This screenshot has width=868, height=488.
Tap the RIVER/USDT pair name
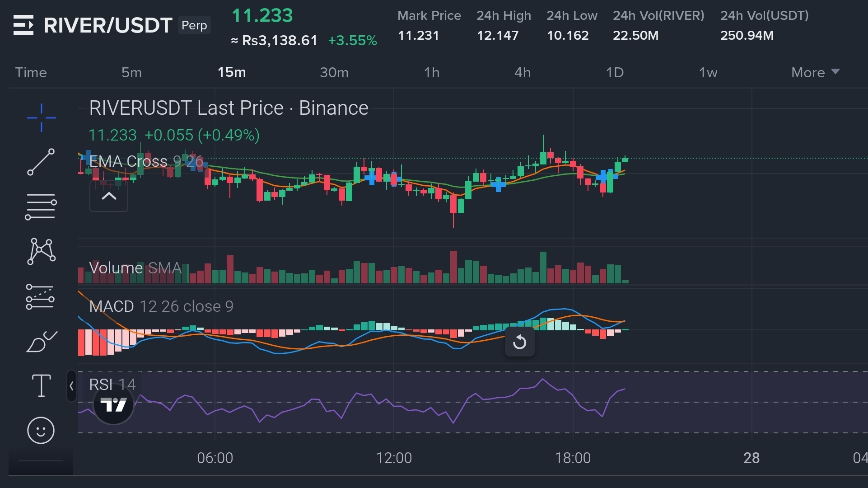108,25
